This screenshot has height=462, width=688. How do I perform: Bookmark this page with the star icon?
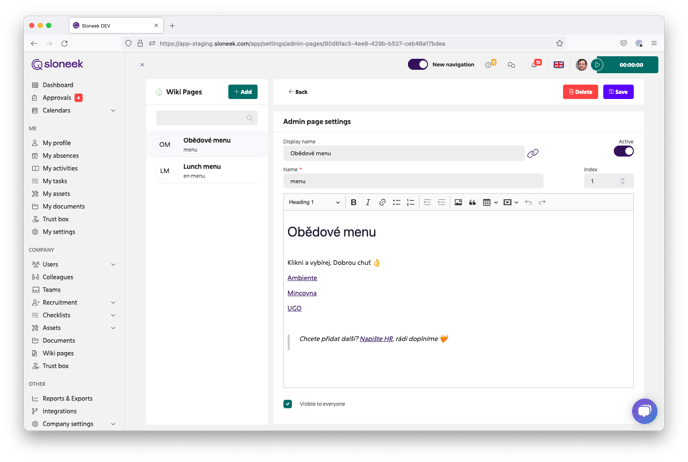point(559,43)
